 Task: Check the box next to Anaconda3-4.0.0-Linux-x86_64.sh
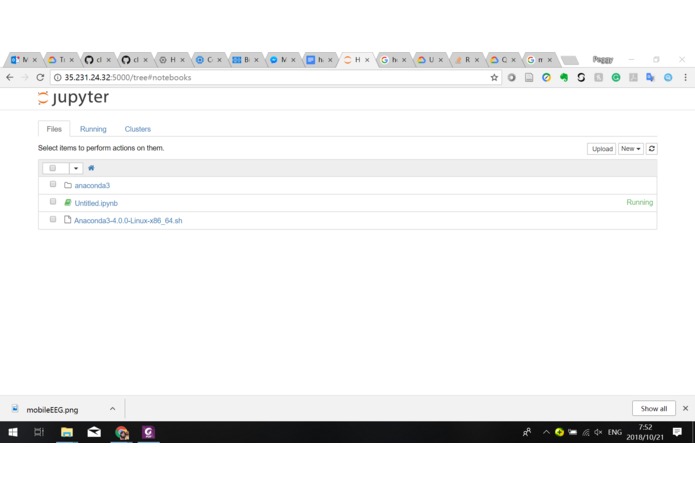point(53,219)
